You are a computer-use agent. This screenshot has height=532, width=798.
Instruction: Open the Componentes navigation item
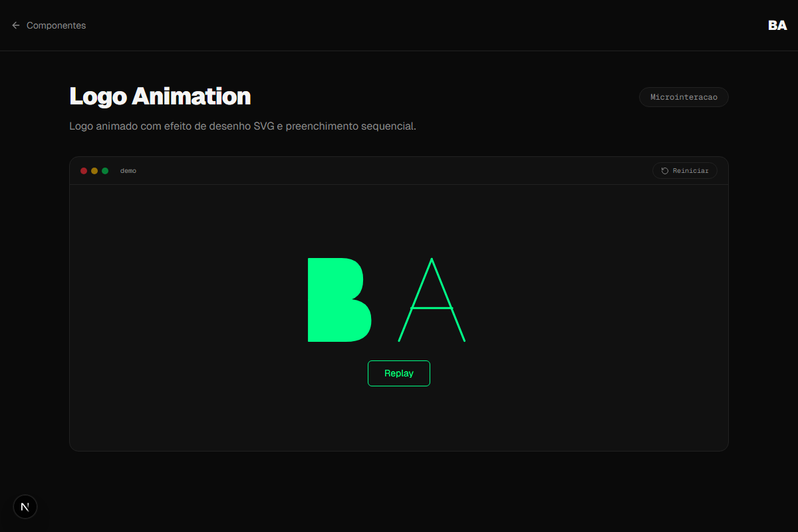pyautogui.click(x=56, y=25)
